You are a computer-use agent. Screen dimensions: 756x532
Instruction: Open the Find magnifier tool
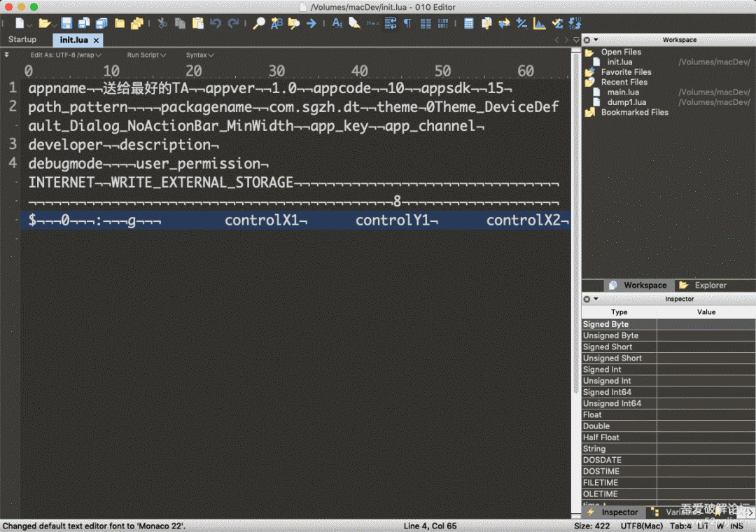[258, 23]
